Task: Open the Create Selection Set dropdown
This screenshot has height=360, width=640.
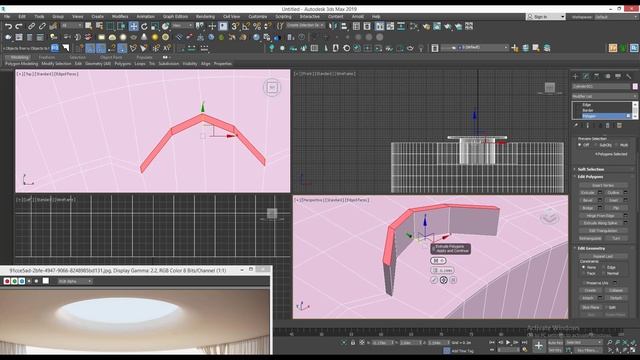Action: pyautogui.click(x=305, y=26)
